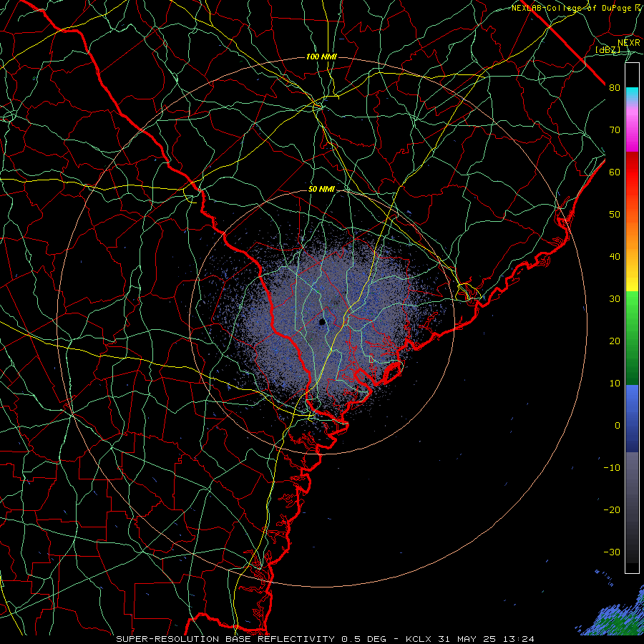The width and height of the screenshot is (644, 644).
Task: Select the 80 value on the dBZ scale
Action: [x=615, y=88]
